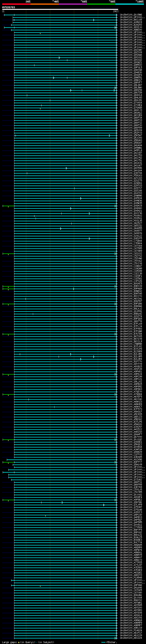This screenshot has width=146, height=644.
Task: Click the green ~80% identity legend bar
Action: [101, 4]
